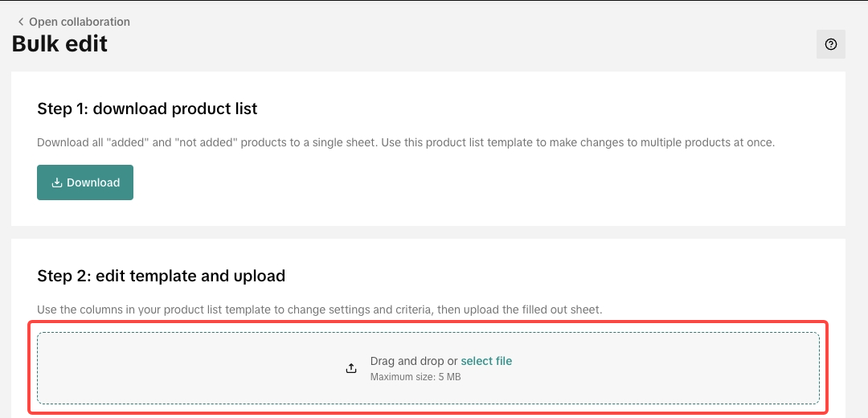The height and width of the screenshot is (418, 868).
Task: Click the word "download" in Step 1 heading
Action: tap(134, 109)
